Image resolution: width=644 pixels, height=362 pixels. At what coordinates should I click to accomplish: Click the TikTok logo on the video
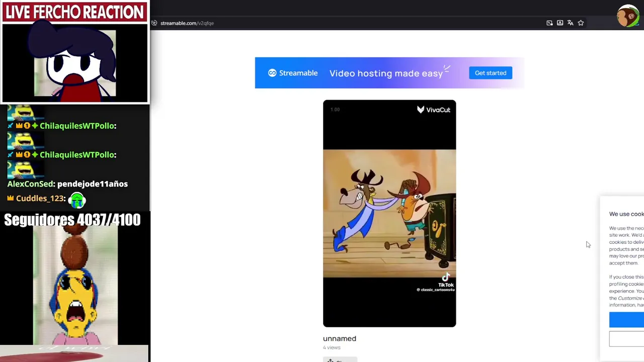coord(446,280)
